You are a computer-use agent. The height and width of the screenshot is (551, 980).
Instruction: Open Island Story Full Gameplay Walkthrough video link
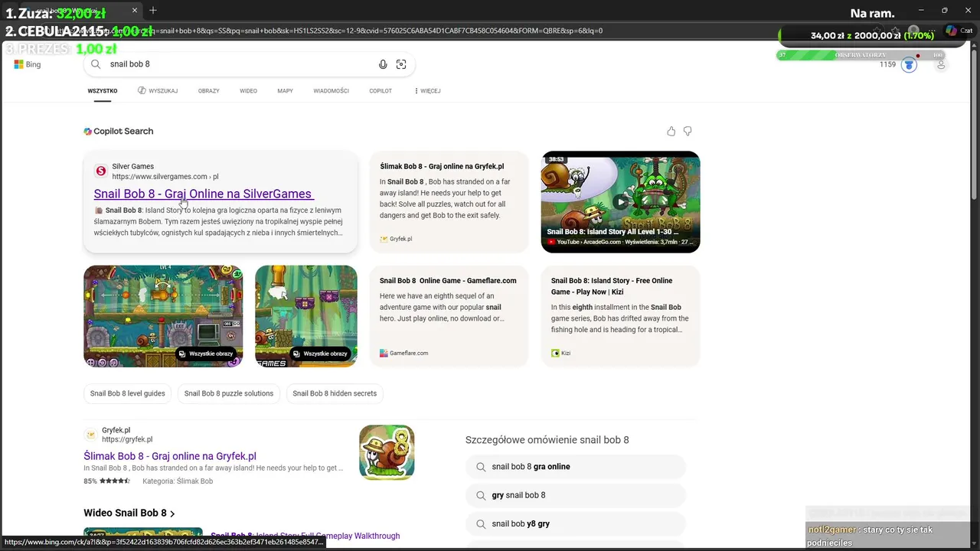point(305,536)
